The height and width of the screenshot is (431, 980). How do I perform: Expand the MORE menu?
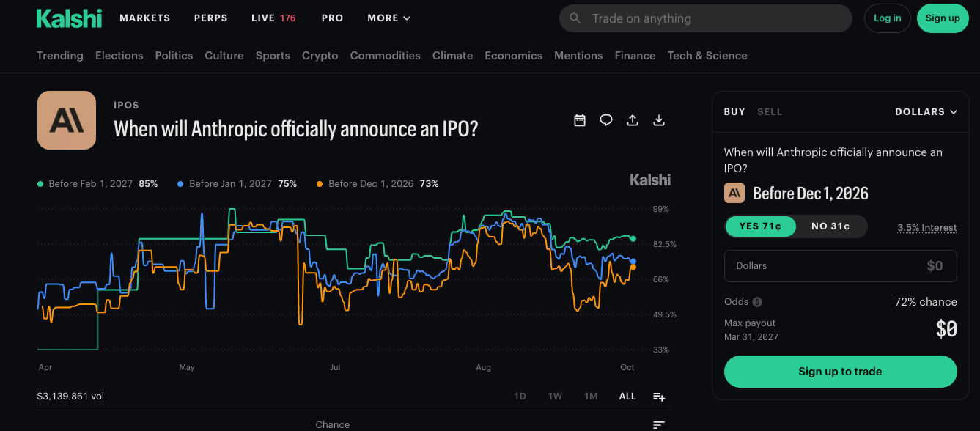click(x=388, y=18)
